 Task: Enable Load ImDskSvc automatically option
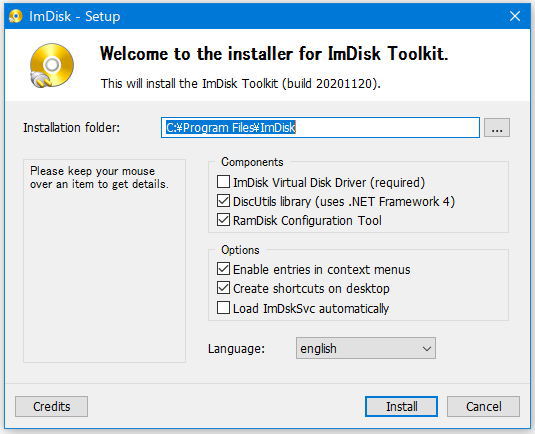pyautogui.click(x=223, y=308)
